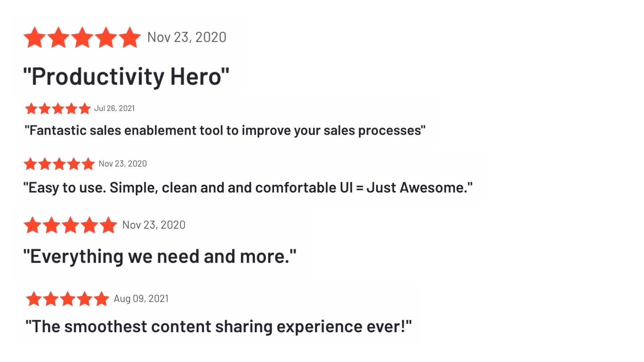This screenshot has height=362, width=644.
Task: Select the first star of the Aug 09, 2021 review
Action: click(34, 299)
